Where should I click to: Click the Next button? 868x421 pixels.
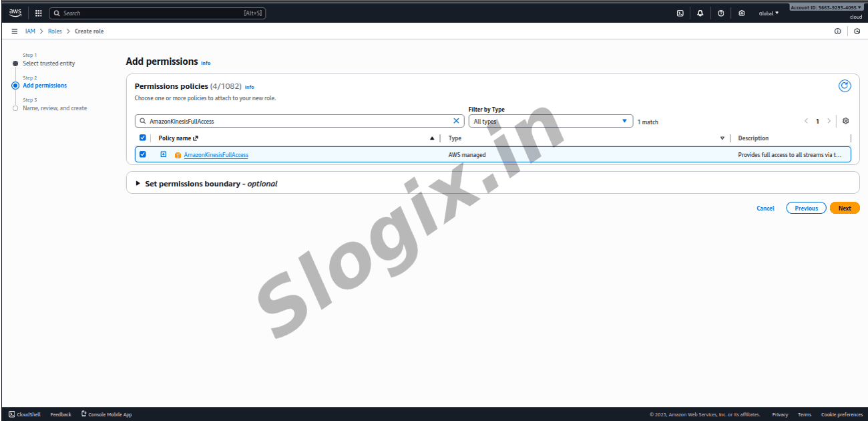tap(844, 208)
